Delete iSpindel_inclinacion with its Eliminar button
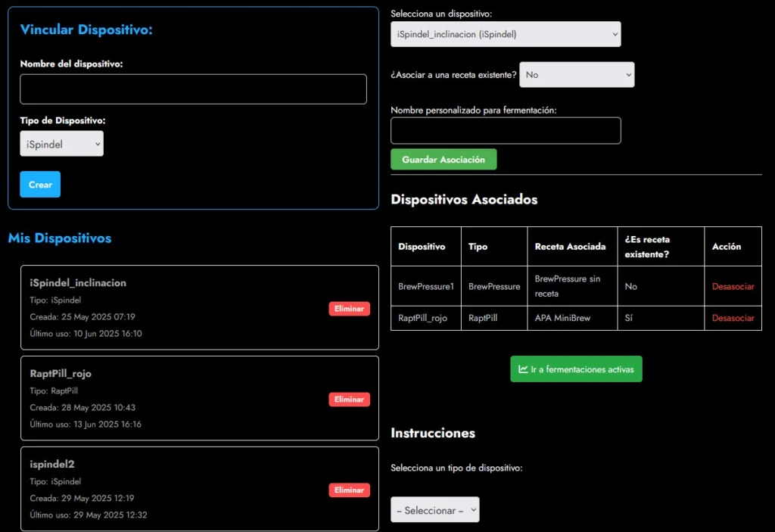 tap(349, 309)
